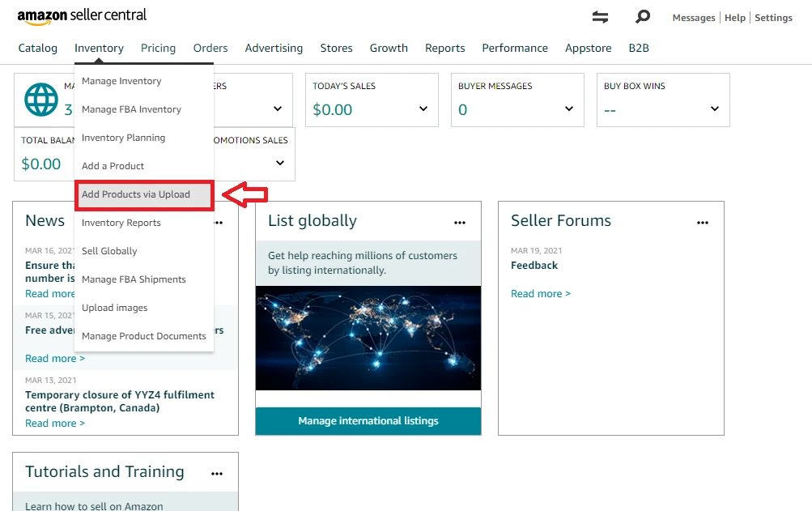Expand Buy Box Wins dropdown
Screen dimensions: 812x511
pos(715,109)
